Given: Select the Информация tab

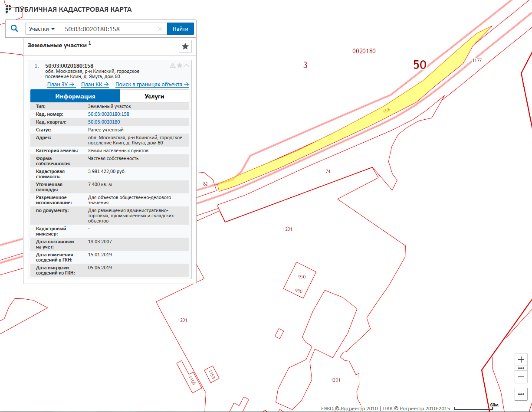Looking at the screenshot, I should click(75, 96).
